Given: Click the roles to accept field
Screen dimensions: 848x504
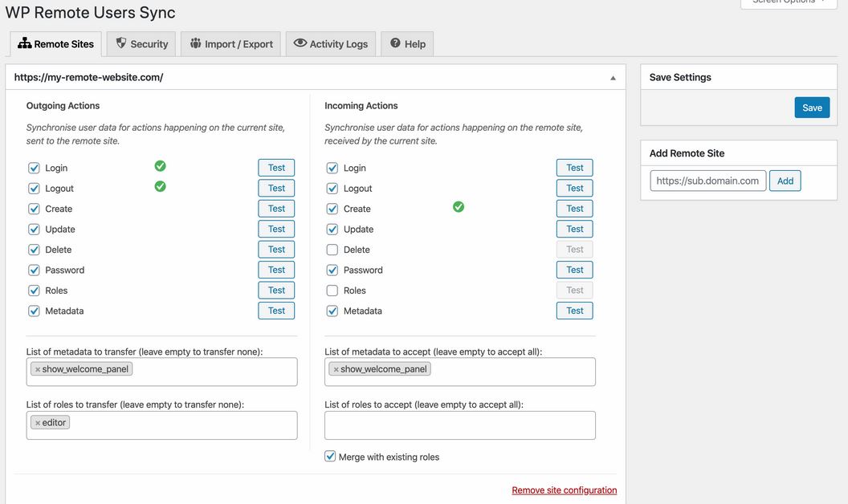Looking at the screenshot, I should (460, 425).
